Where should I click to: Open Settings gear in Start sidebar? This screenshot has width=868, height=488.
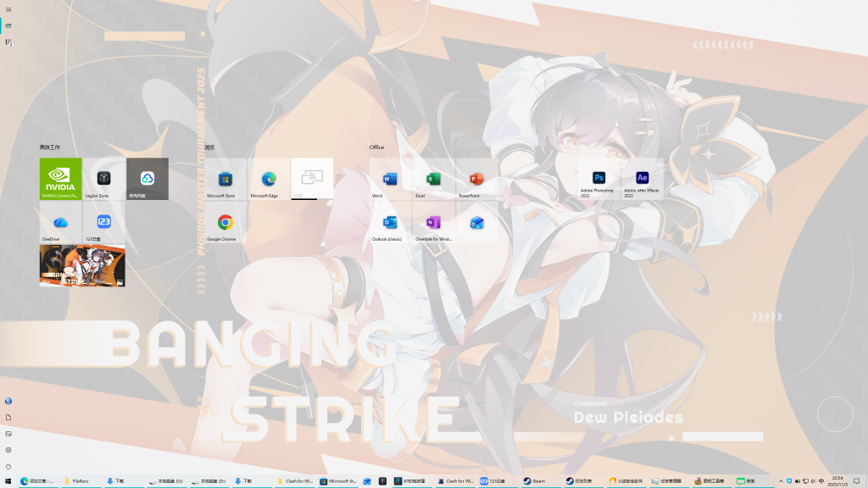8,450
